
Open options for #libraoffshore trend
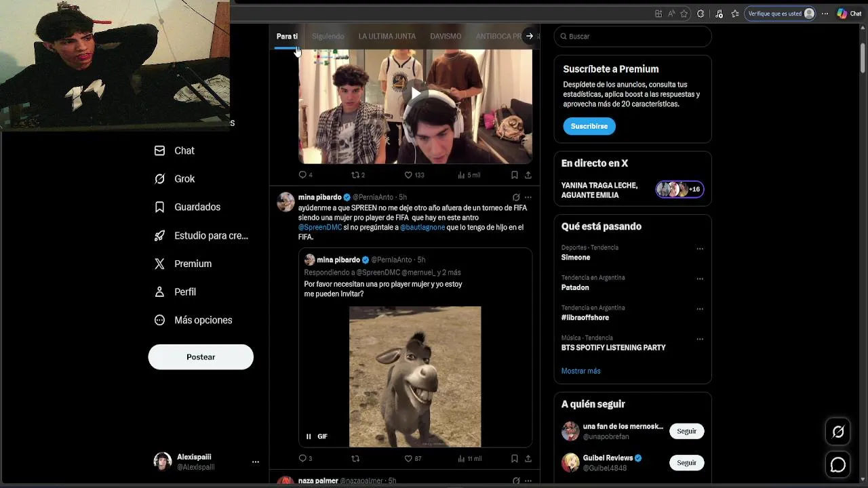click(700, 308)
